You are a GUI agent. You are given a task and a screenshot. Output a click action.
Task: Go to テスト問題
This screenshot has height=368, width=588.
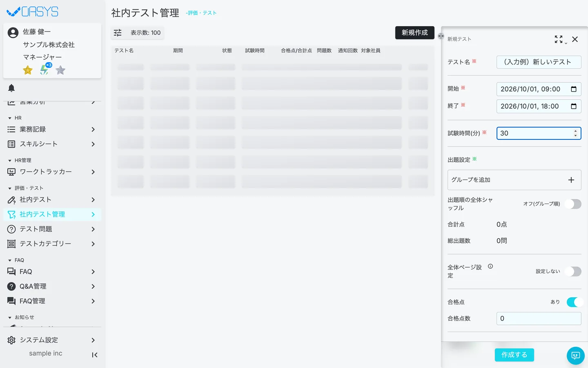(52, 229)
